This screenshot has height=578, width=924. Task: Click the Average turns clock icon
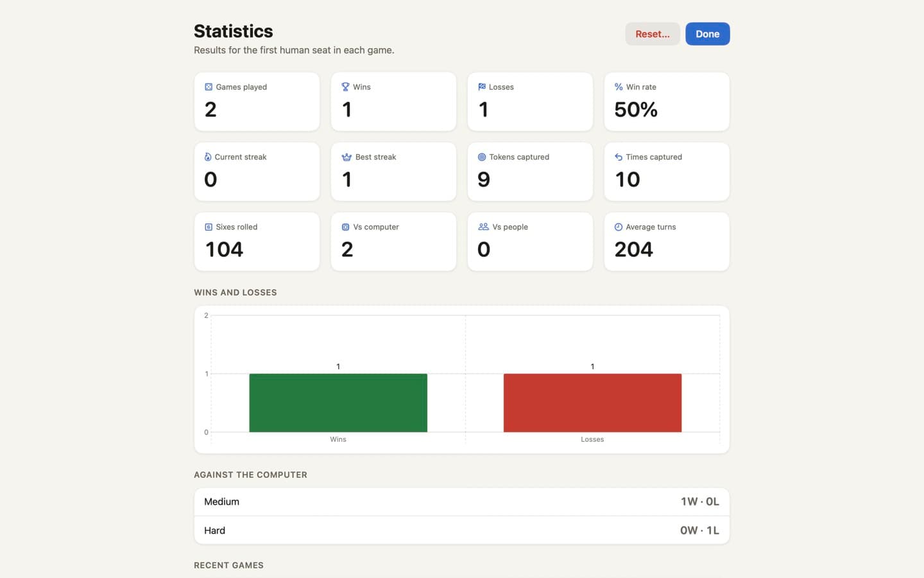(x=619, y=227)
